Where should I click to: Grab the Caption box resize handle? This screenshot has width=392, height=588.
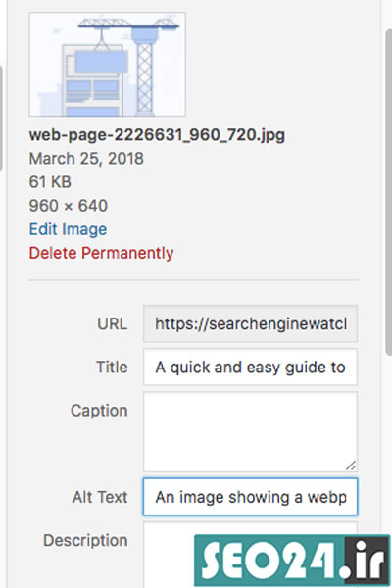click(351, 465)
